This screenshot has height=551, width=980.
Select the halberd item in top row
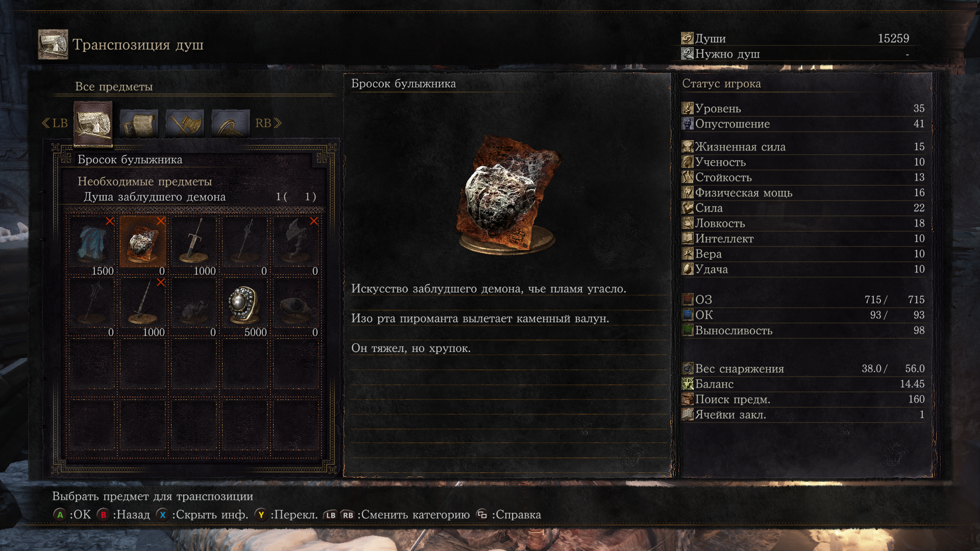click(245, 246)
